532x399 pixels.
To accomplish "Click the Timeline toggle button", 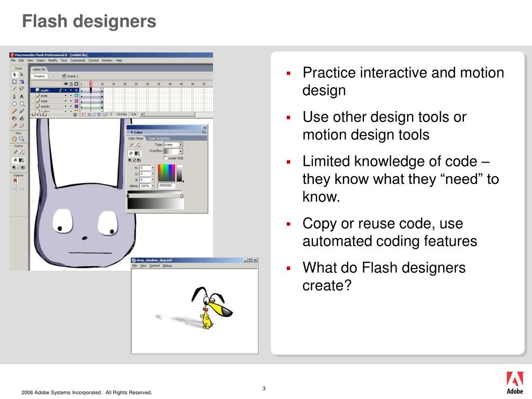I will (x=39, y=76).
